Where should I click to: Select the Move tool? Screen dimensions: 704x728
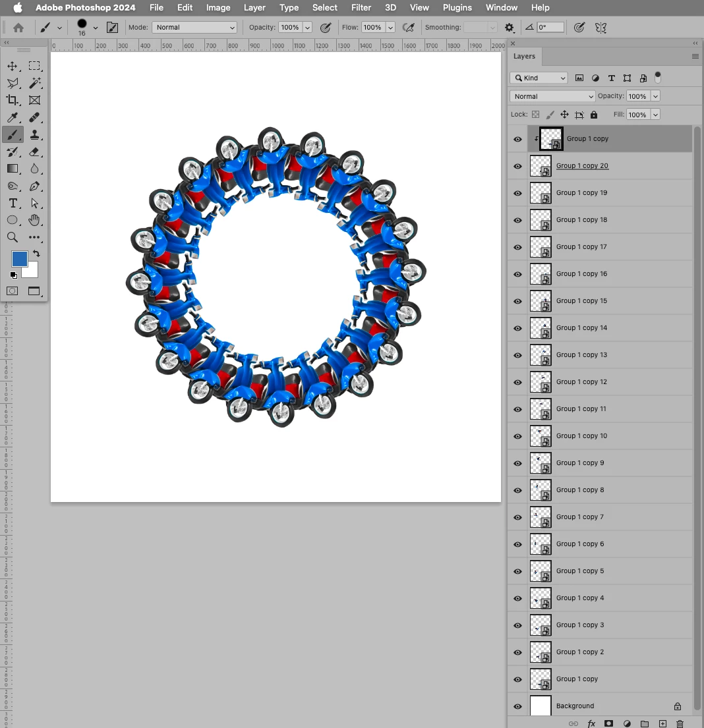pyautogui.click(x=13, y=66)
